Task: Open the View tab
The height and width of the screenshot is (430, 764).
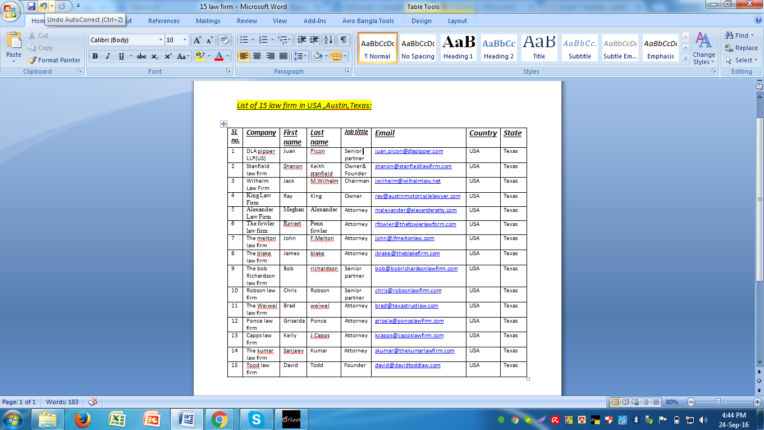Action: [x=280, y=21]
